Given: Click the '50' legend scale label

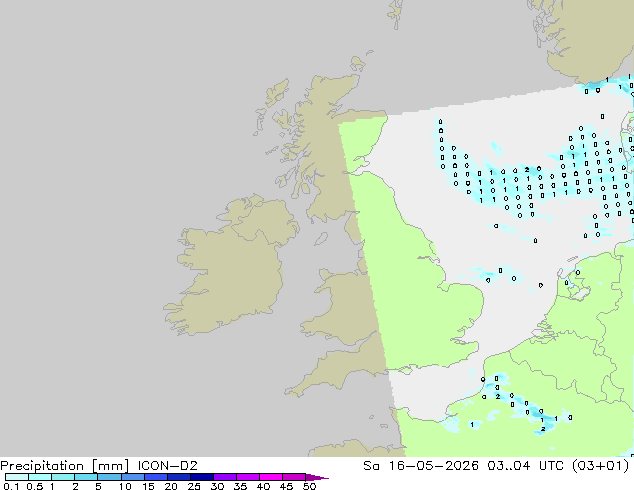Looking at the screenshot, I should [x=309, y=486].
